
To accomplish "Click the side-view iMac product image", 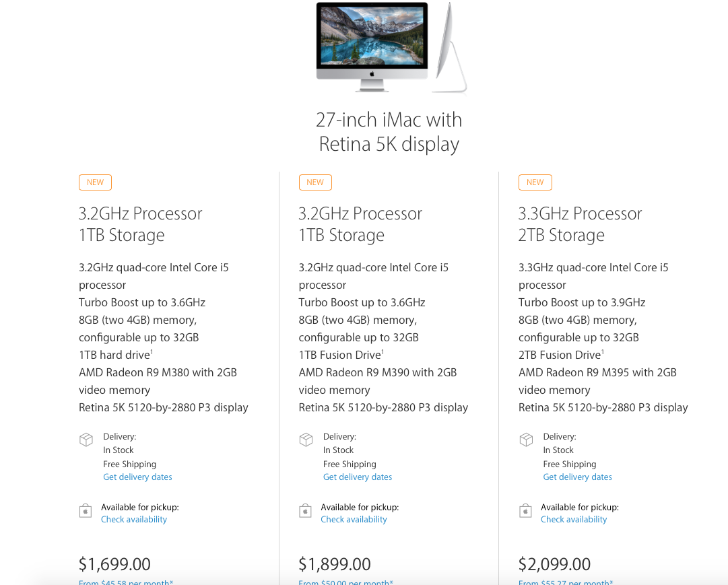I will pos(450,47).
